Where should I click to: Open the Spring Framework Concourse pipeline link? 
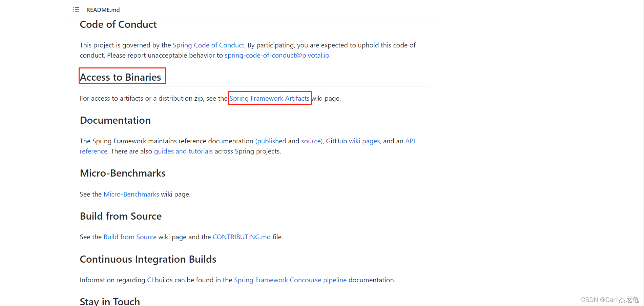(x=290, y=280)
